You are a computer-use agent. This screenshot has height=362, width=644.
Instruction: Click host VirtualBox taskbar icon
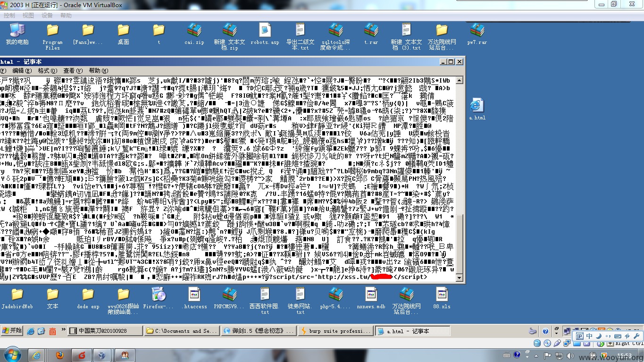101,354
